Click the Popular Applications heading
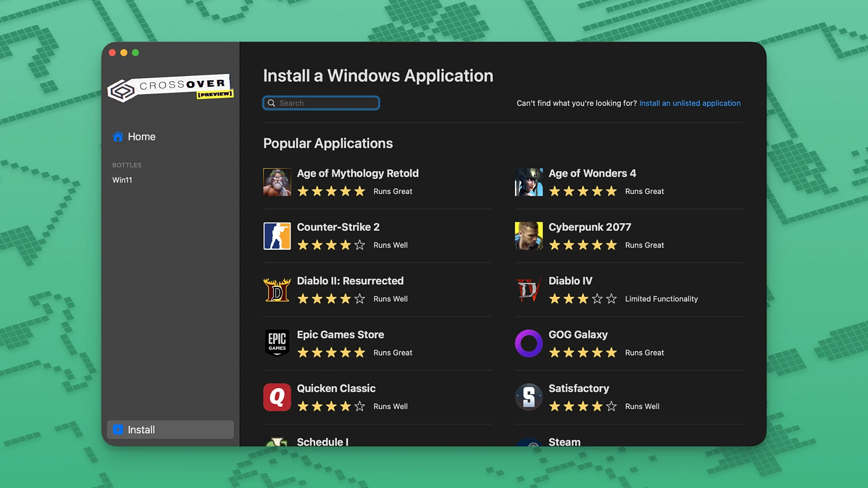Viewport: 868px width, 488px height. tap(328, 143)
